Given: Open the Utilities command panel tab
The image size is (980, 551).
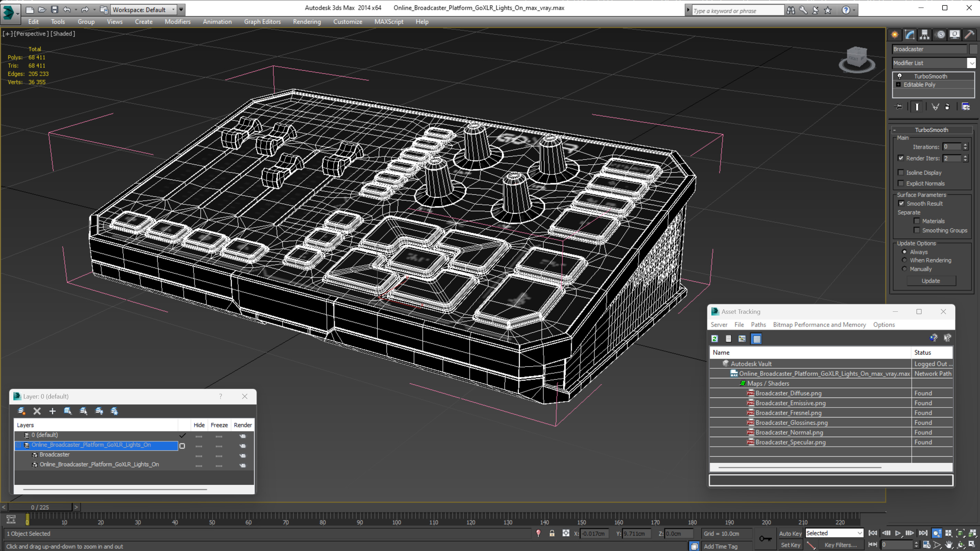Looking at the screenshot, I should [969, 35].
